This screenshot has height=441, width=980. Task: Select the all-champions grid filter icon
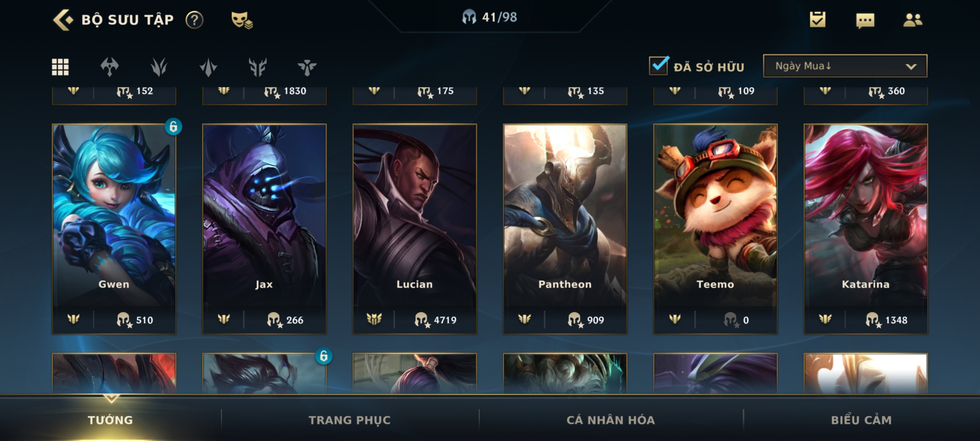(60, 67)
